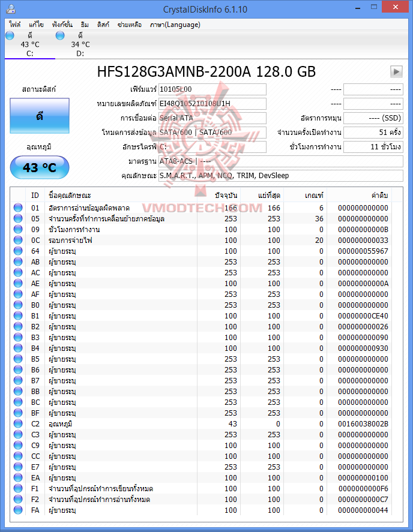Click the status orb for attribute 09

coord(18,229)
